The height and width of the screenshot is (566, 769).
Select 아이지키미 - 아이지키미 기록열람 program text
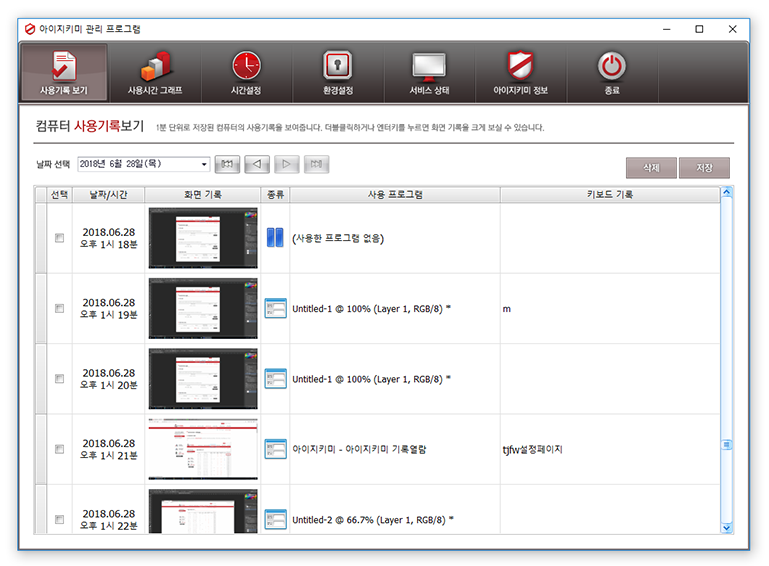[359, 449]
